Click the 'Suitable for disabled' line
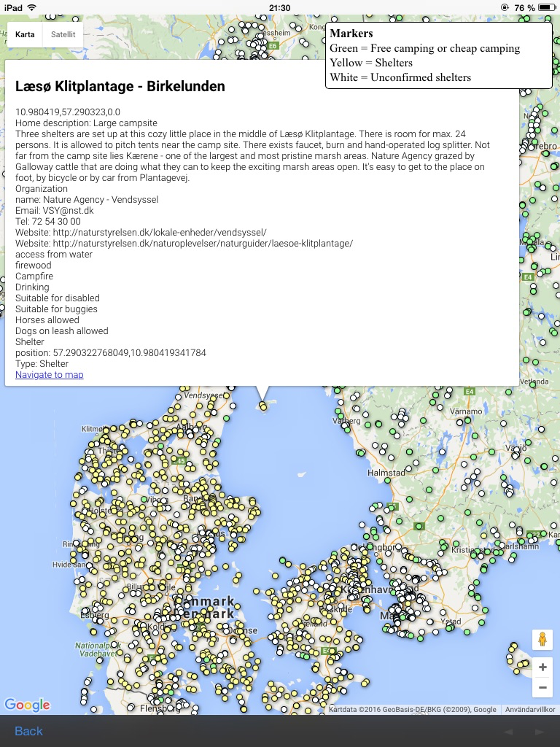This screenshot has height=747, width=560. tap(58, 298)
